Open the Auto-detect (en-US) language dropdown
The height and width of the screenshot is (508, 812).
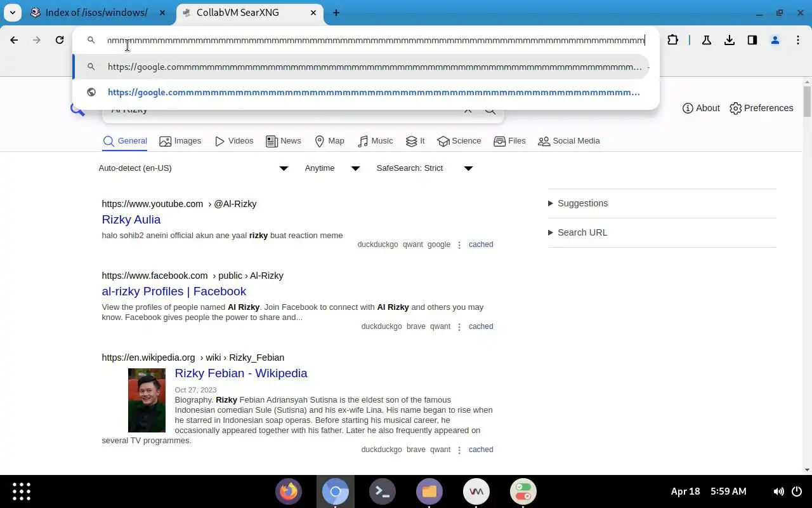click(x=193, y=168)
